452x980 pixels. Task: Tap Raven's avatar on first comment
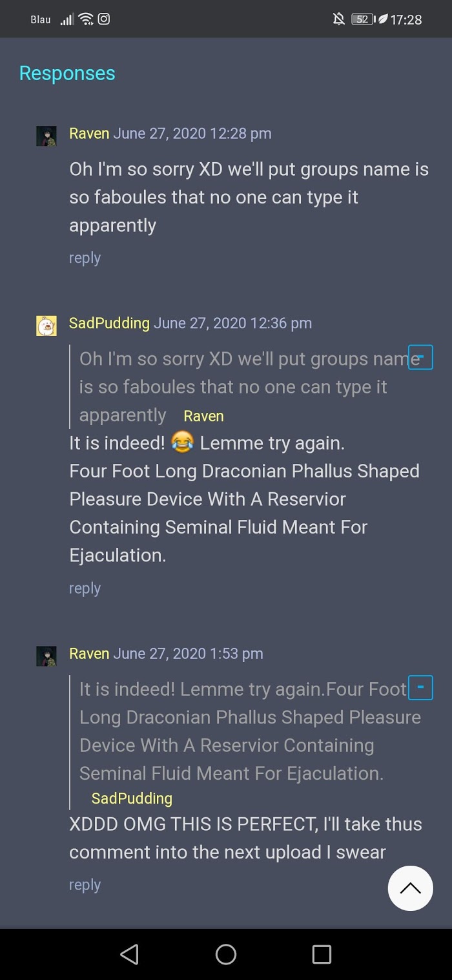[x=46, y=136]
